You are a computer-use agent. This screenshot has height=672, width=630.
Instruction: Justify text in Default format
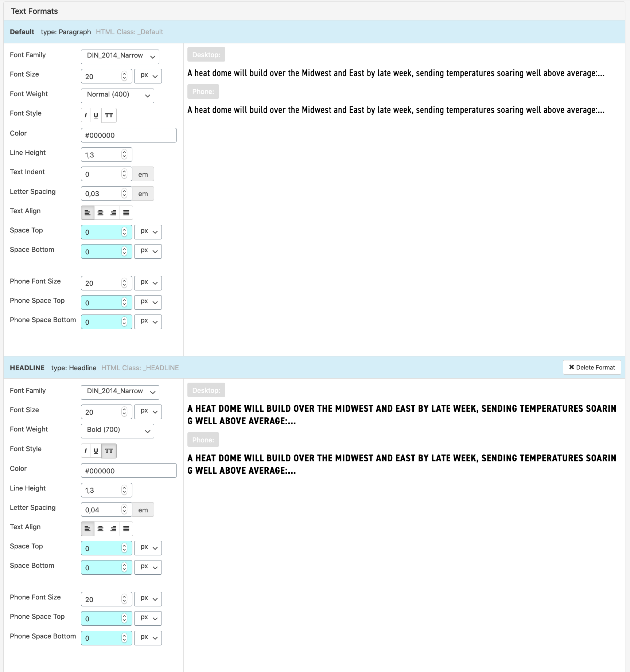tap(126, 213)
